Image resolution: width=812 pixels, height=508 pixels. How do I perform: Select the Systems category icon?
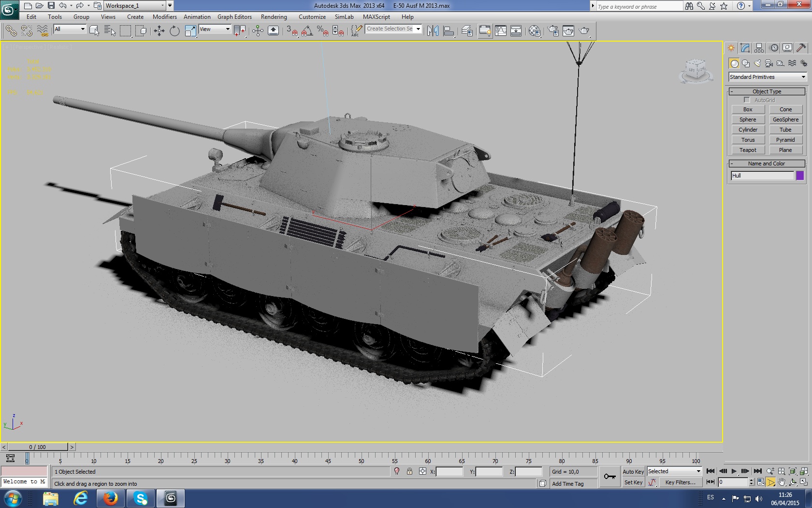pyautogui.click(x=804, y=63)
